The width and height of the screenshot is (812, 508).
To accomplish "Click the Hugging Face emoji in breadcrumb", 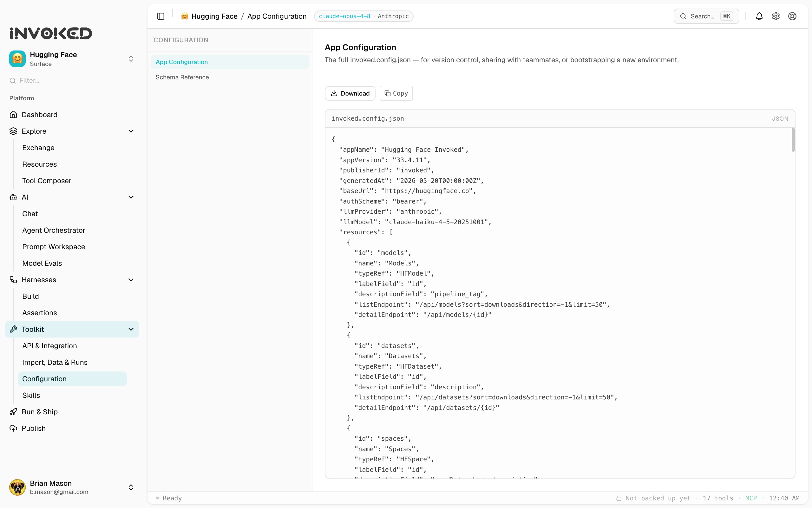I will (x=185, y=16).
